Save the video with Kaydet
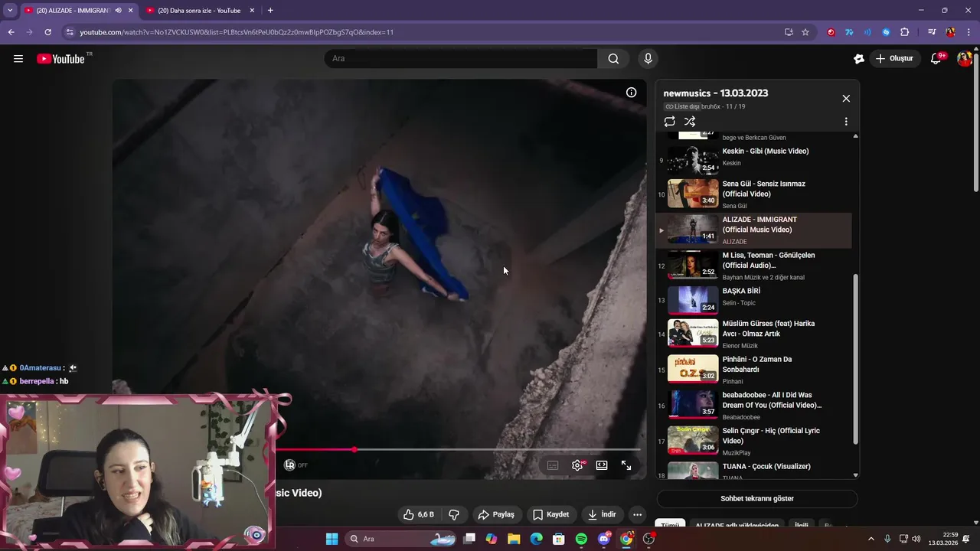Viewport: 980px width, 551px height. coord(550,514)
